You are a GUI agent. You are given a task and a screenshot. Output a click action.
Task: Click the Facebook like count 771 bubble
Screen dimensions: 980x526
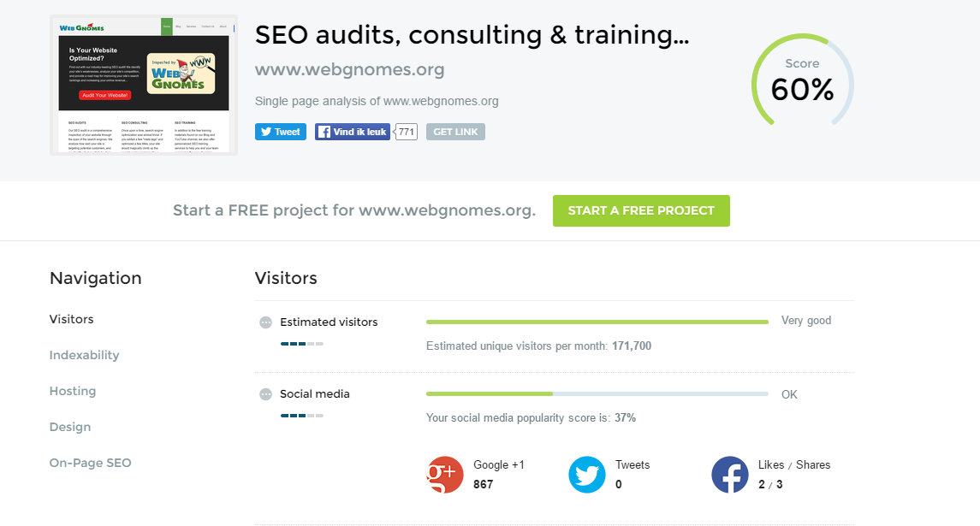(407, 132)
